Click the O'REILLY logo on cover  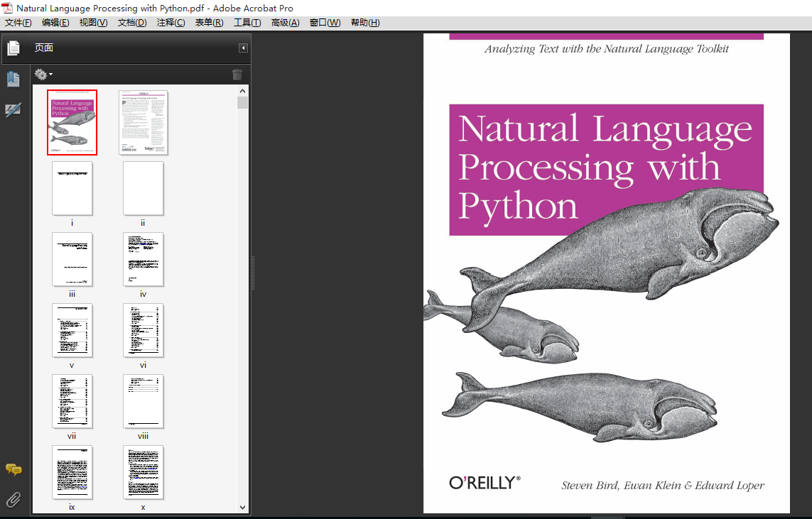pyautogui.click(x=485, y=483)
